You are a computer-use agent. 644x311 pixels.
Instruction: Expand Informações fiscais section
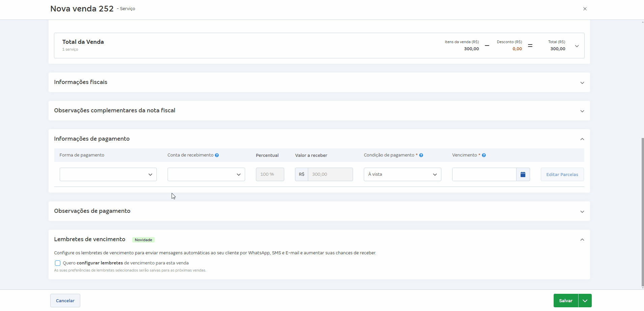(582, 83)
